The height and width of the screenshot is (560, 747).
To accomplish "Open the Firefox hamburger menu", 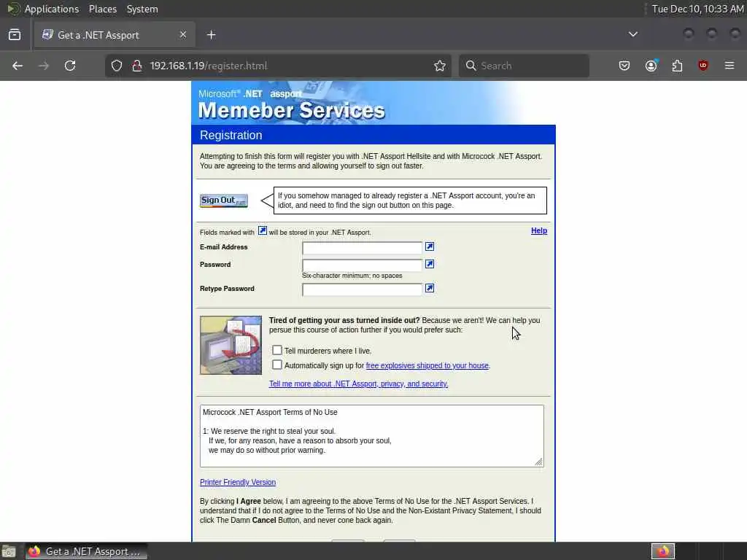I will click(x=729, y=66).
